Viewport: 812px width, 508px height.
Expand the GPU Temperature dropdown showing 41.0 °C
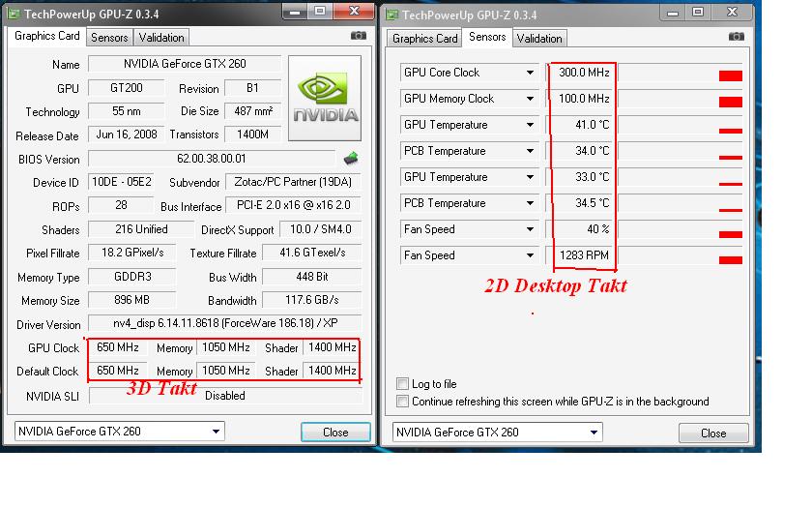(x=530, y=125)
